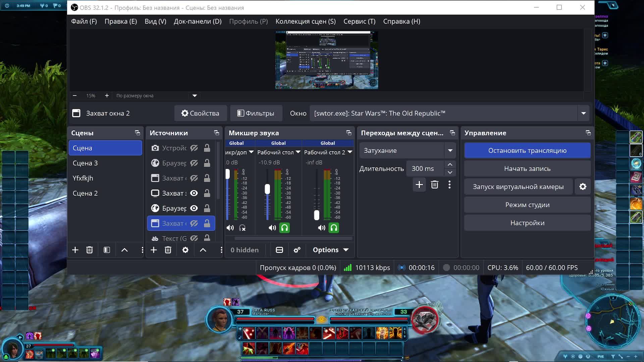This screenshot has width=644, height=362.
Task: Toggle monitoring headphones on Рабочий стол 2
Action: coord(334,228)
